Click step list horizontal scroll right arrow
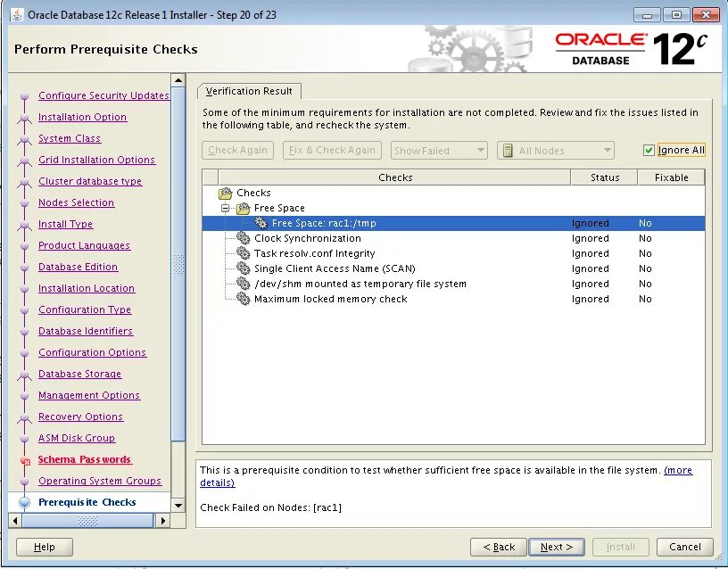Screen dimensions: 728x569 tap(162, 521)
